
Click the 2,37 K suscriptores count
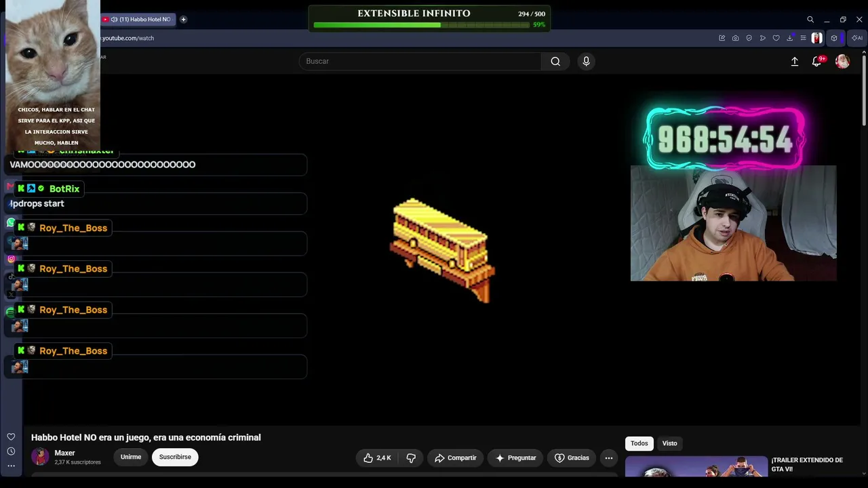point(77,462)
